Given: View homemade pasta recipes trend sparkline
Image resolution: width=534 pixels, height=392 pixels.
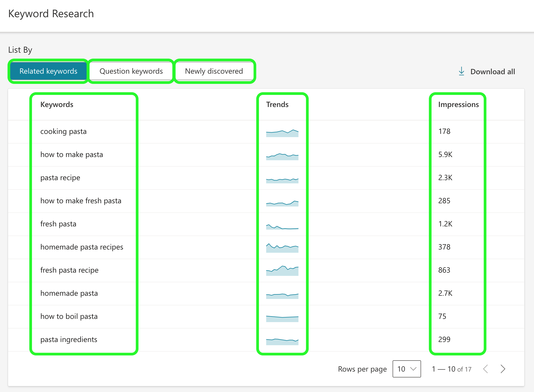Looking at the screenshot, I should pyautogui.click(x=282, y=248).
